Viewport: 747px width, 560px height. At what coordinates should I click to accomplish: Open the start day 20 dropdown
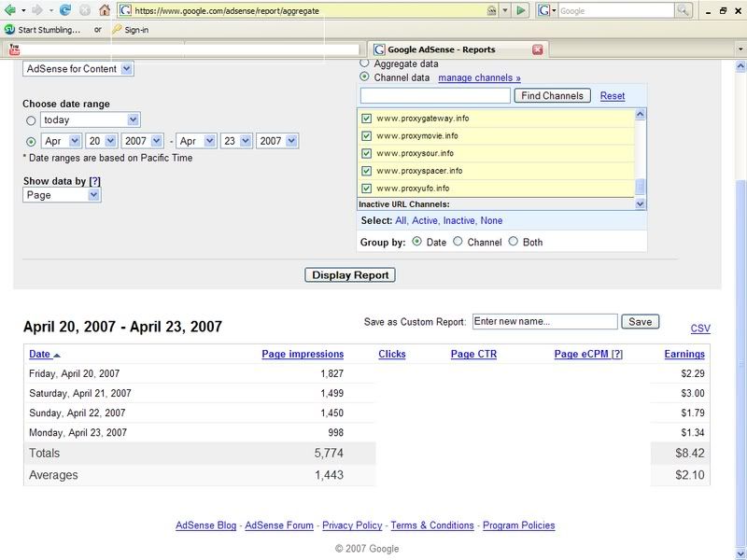pos(101,141)
